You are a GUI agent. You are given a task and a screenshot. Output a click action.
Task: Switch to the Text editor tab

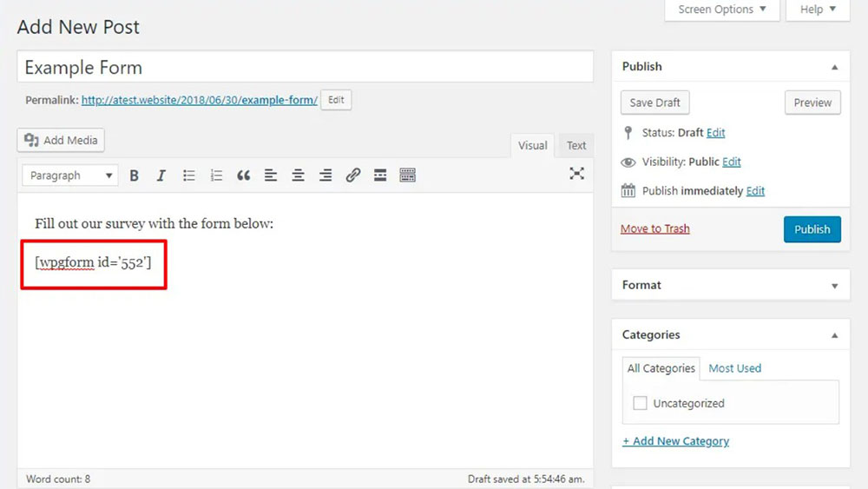pos(576,146)
